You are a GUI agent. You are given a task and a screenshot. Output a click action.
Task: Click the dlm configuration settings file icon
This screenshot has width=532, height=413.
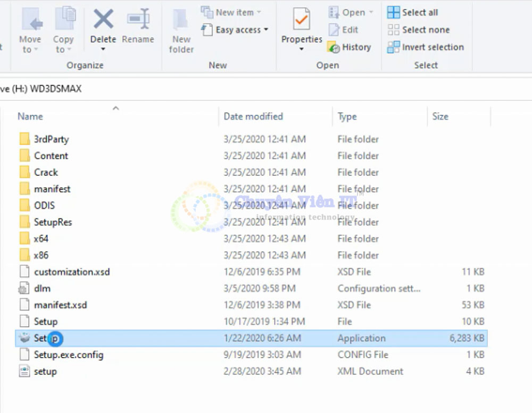(24, 289)
